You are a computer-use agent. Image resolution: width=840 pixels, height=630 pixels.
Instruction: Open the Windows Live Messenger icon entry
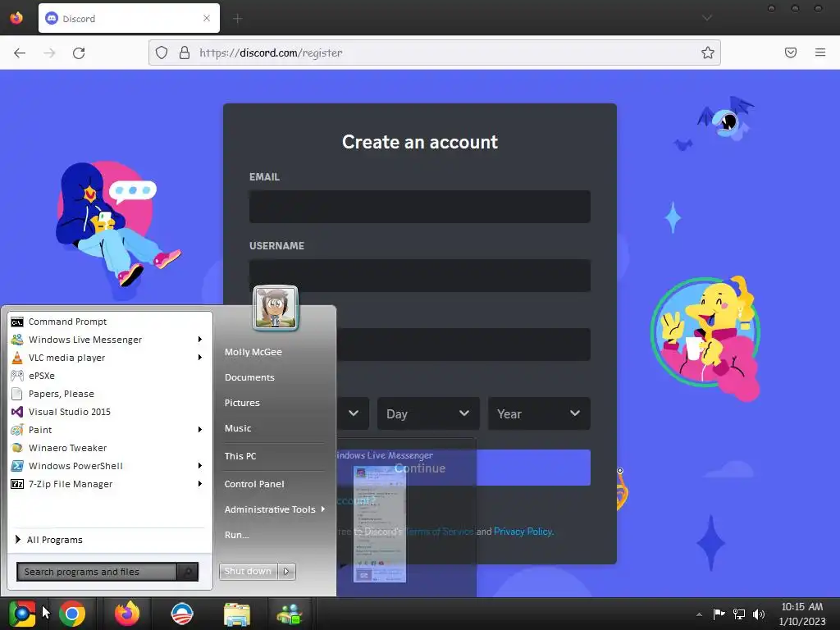click(x=110, y=340)
